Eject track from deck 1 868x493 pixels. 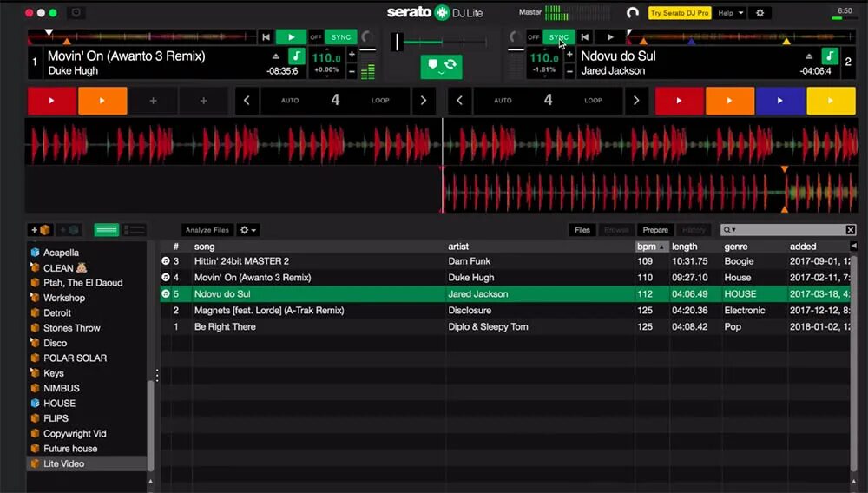(x=276, y=56)
